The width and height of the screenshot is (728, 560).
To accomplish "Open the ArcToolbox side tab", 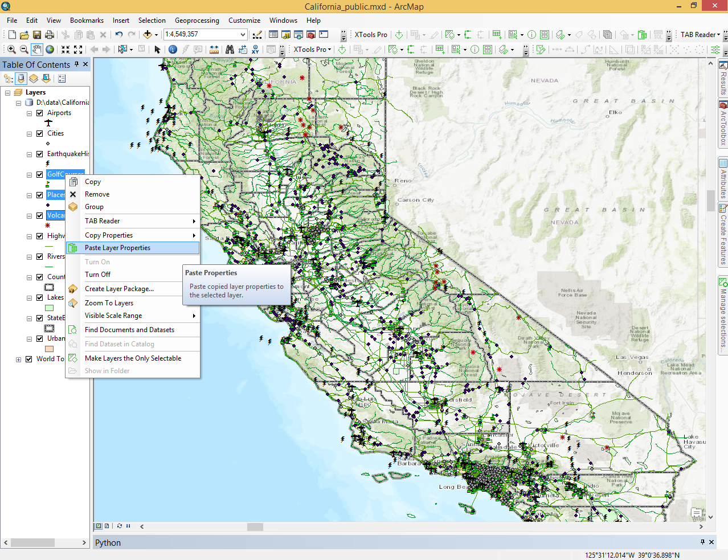I will (x=723, y=123).
